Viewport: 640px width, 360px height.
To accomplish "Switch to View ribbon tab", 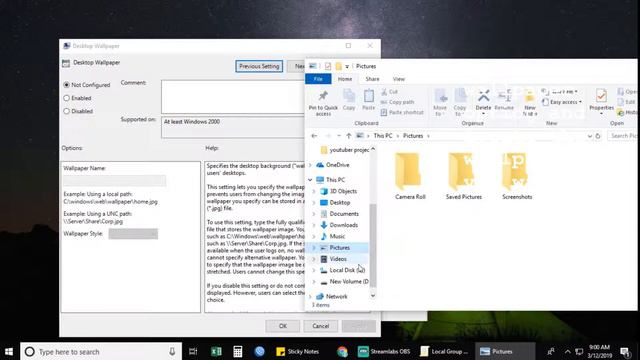I will tap(399, 79).
